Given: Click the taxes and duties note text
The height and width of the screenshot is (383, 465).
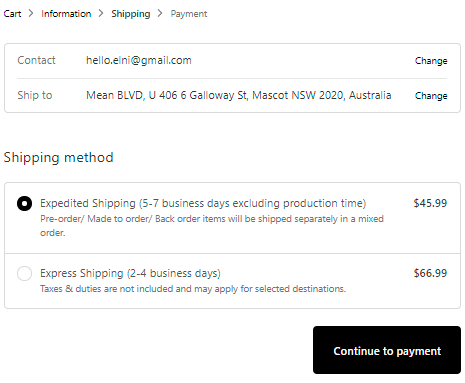Looking at the screenshot, I should pos(193,289).
